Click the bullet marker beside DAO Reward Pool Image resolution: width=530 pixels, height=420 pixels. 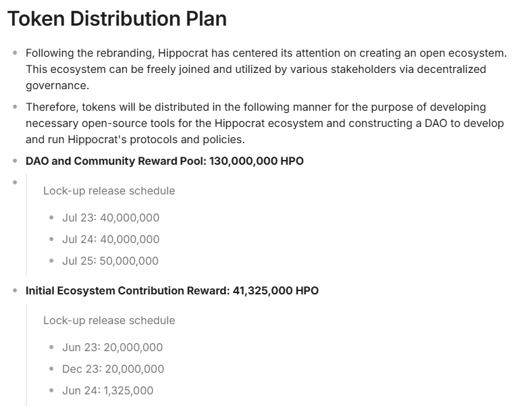tap(15, 161)
